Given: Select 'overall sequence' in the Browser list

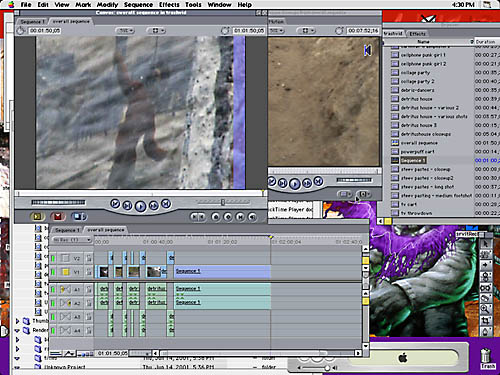Looking at the screenshot, I should pos(419,143).
